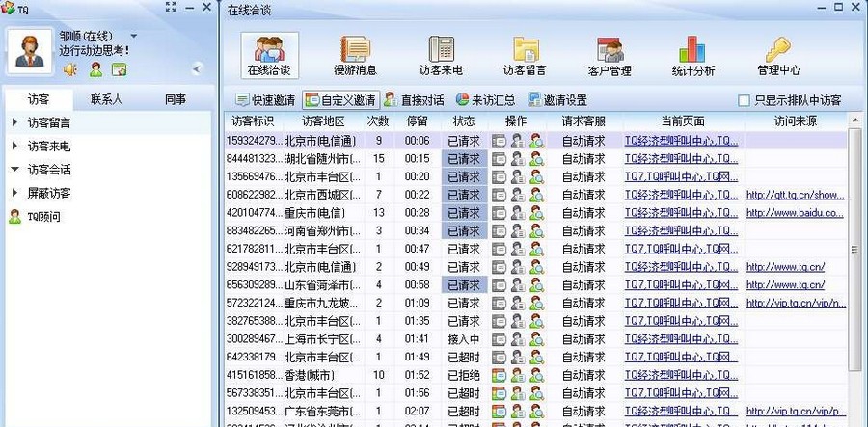Collapse the side panel with arrow button
The image size is (868, 427).
(x=197, y=68)
